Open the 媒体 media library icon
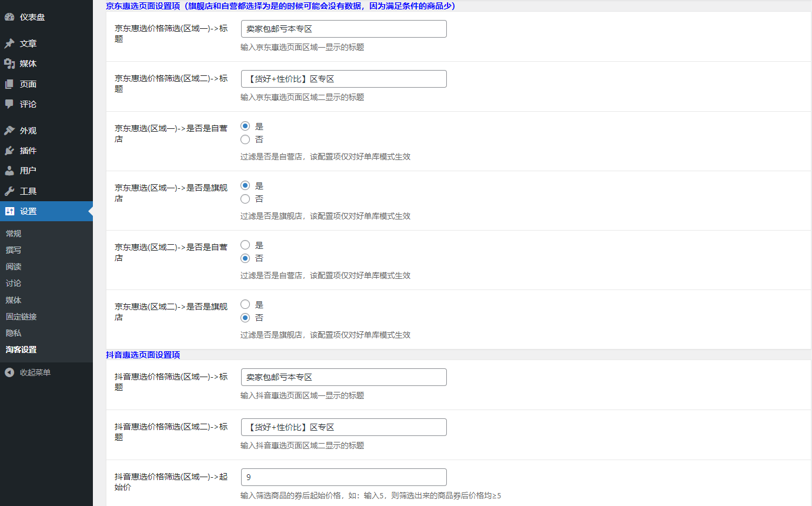Viewport: 812px width, 506px height. point(8,63)
